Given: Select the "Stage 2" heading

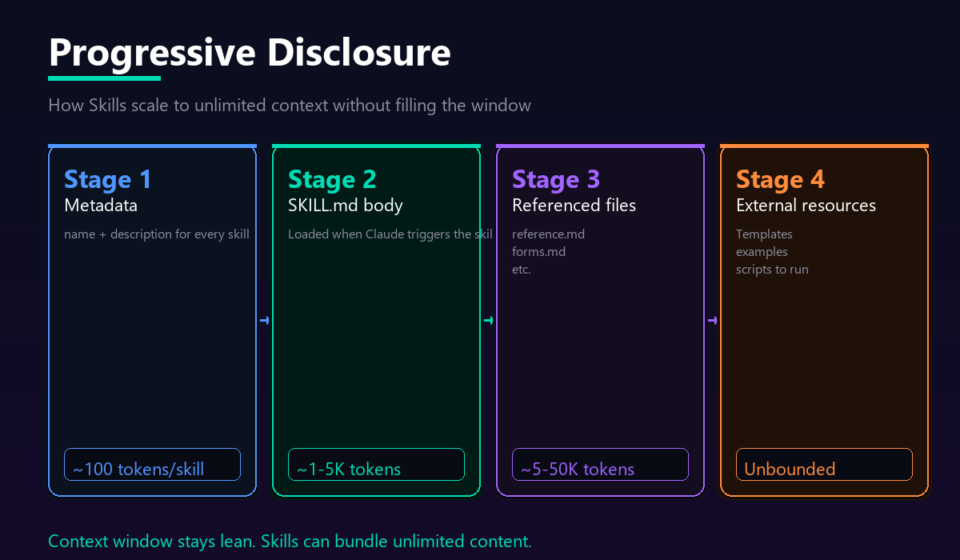Looking at the screenshot, I should (332, 179).
